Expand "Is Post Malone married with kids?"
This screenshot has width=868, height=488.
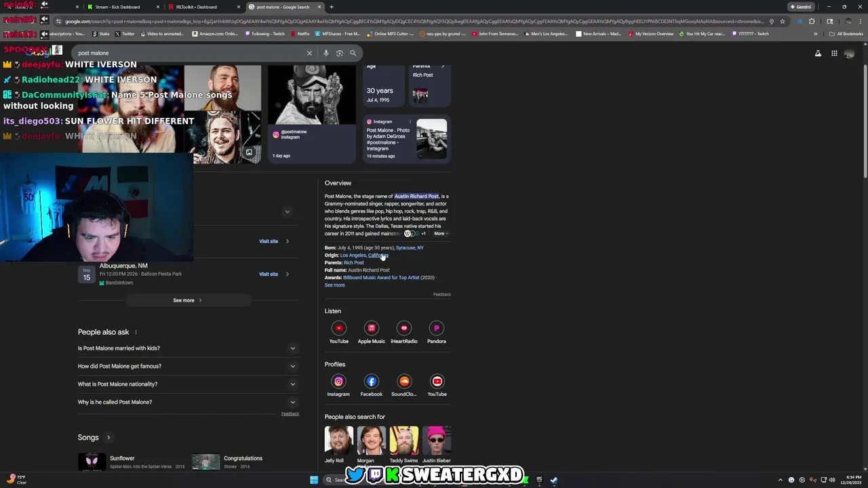tap(188, 348)
